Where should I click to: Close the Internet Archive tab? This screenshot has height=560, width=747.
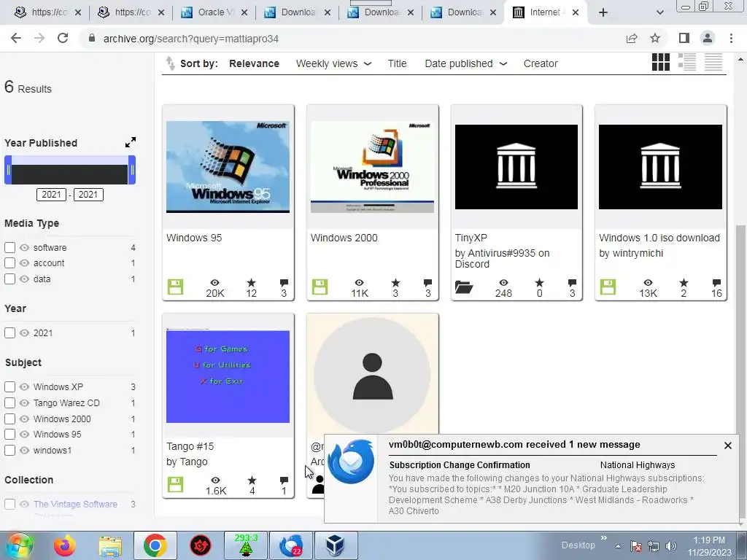(x=576, y=12)
